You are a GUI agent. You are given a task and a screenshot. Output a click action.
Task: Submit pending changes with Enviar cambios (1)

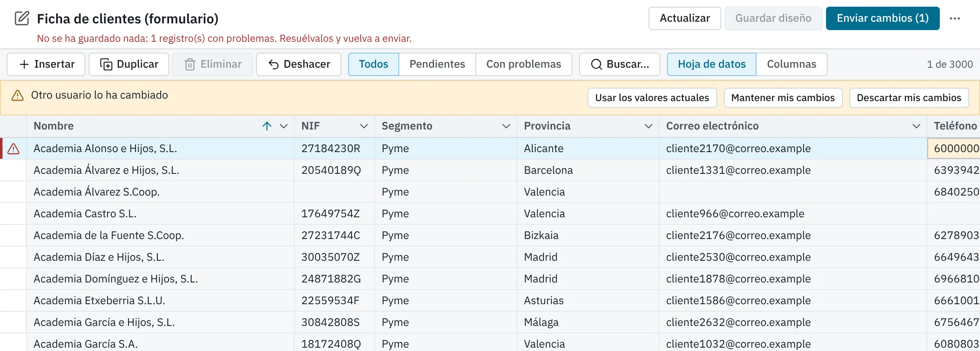883,18
